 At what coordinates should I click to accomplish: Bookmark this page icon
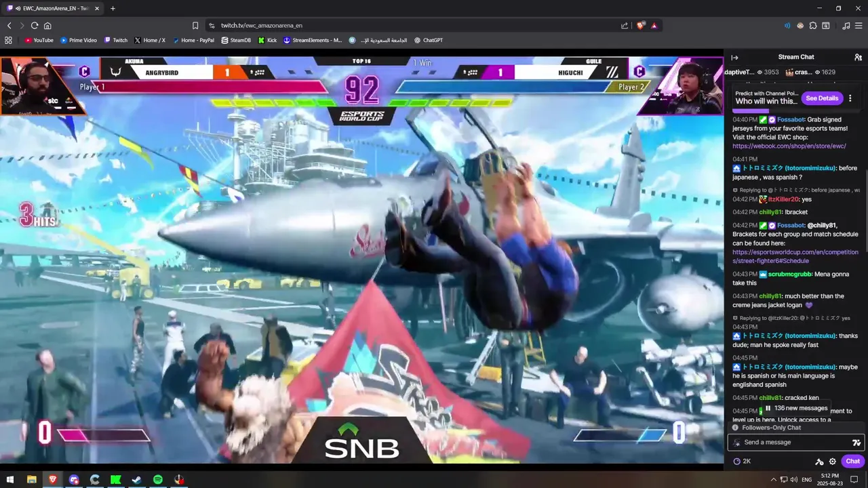[x=195, y=26]
